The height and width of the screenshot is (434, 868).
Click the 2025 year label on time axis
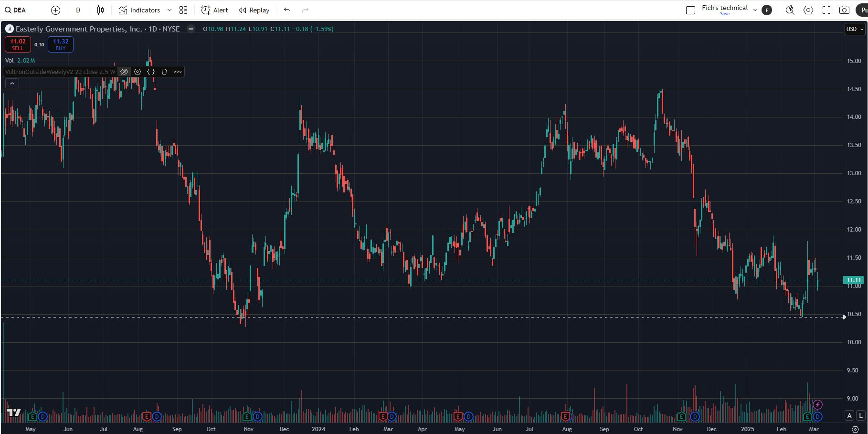click(747, 429)
